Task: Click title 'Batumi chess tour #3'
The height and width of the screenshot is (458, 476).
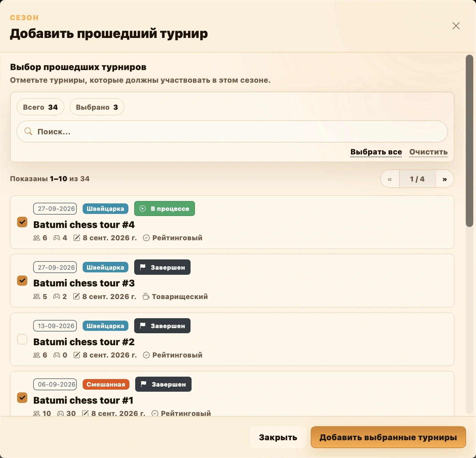Action: [x=84, y=283]
